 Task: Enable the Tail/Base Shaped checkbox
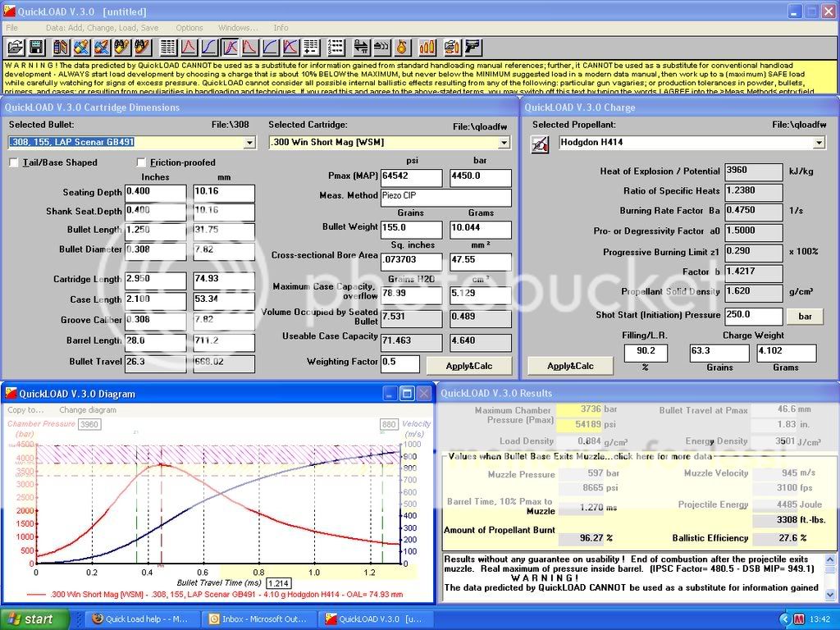coord(14,162)
